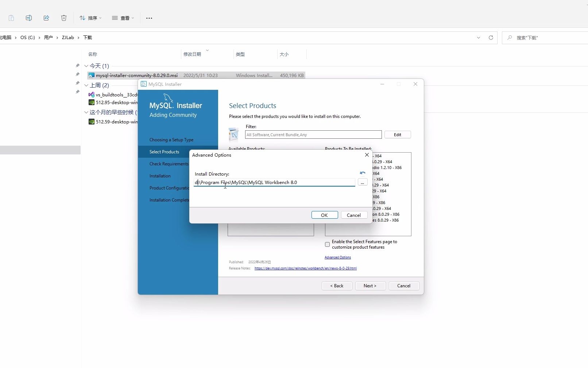Click the < Back button

(337, 286)
